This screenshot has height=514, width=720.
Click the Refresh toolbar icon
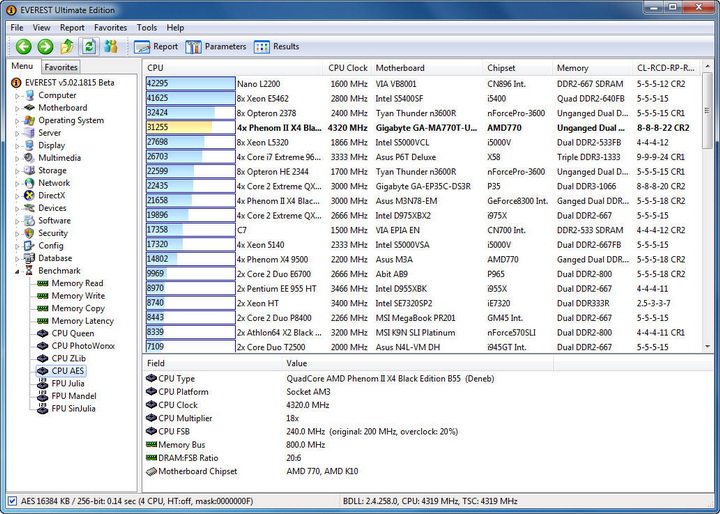[89, 46]
